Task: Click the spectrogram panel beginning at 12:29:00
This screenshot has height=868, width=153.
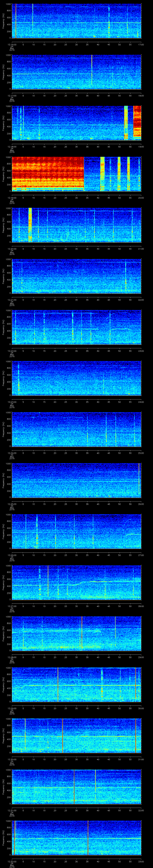Action: pos(77,685)
